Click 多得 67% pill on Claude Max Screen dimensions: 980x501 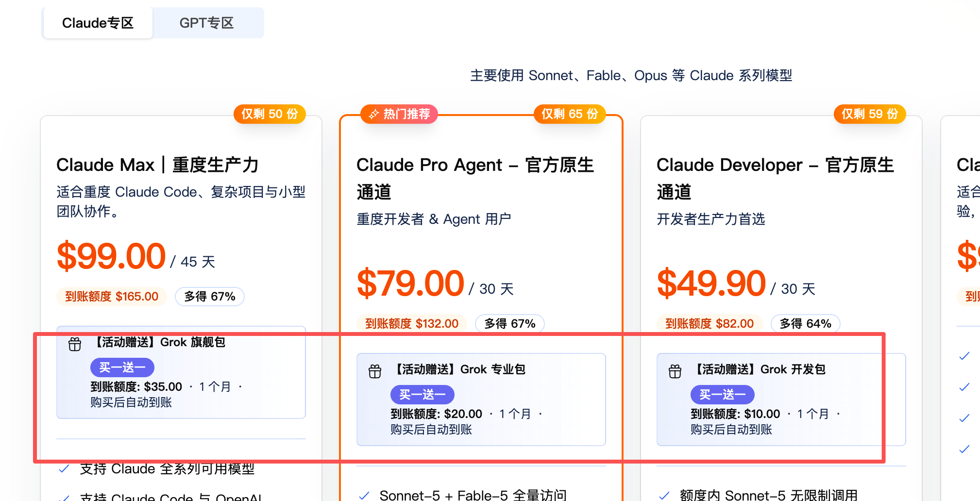pyautogui.click(x=210, y=297)
